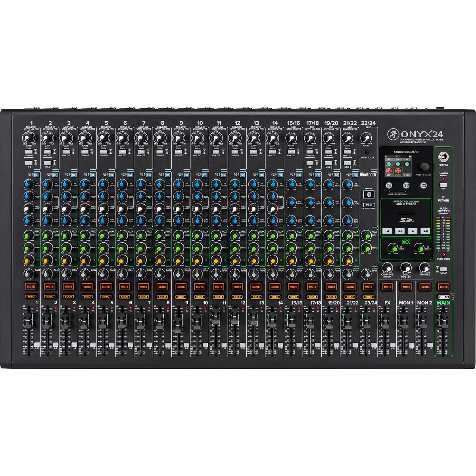Enable the Hi-Z switch on channel 1
The height and width of the screenshot is (476, 476).
28,163
